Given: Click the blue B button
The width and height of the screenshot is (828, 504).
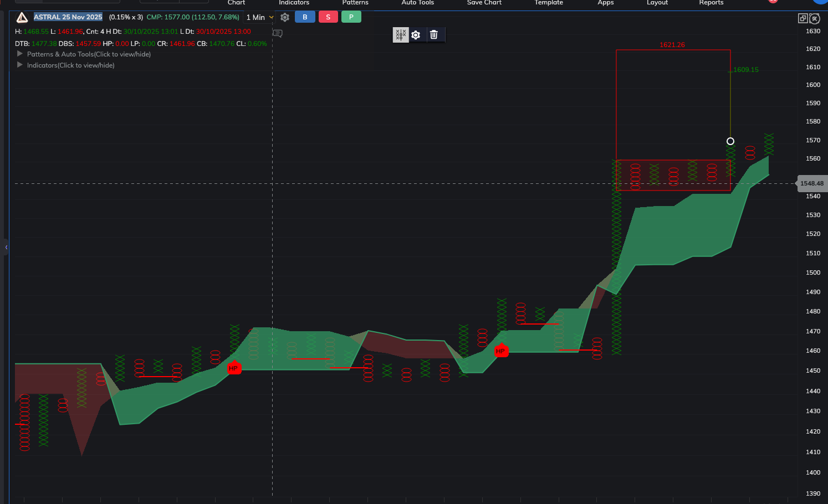Looking at the screenshot, I should (x=305, y=17).
